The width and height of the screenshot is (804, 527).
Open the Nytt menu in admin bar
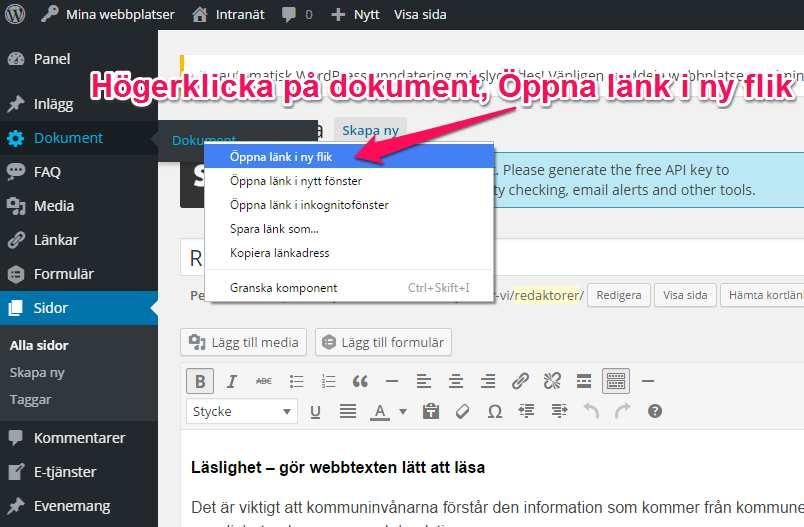[355, 14]
